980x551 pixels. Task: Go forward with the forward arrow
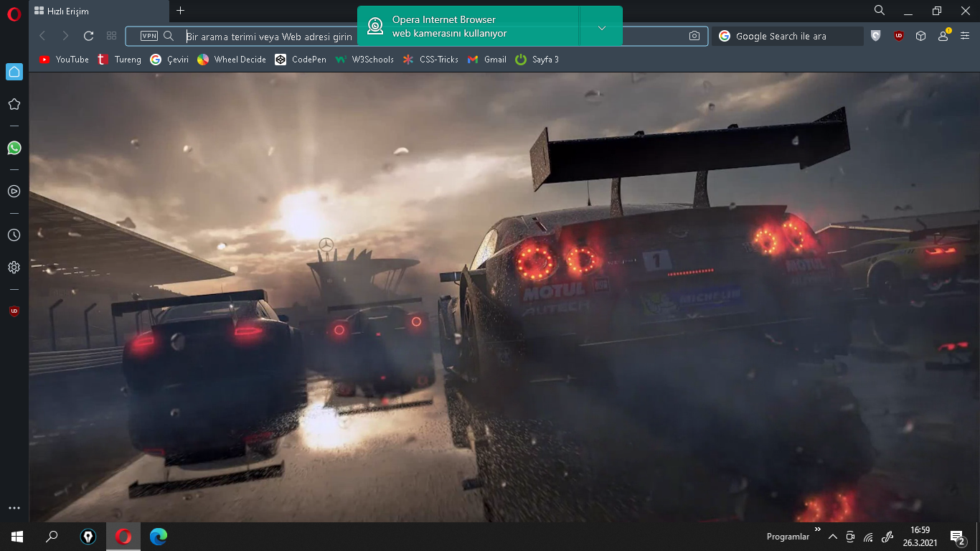click(x=65, y=36)
